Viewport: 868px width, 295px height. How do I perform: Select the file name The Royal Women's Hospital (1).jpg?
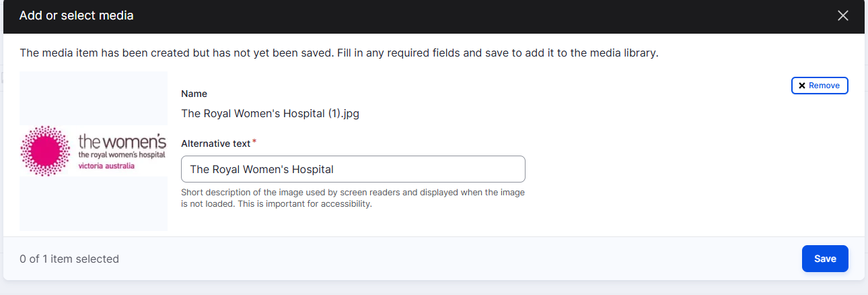click(270, 114)
